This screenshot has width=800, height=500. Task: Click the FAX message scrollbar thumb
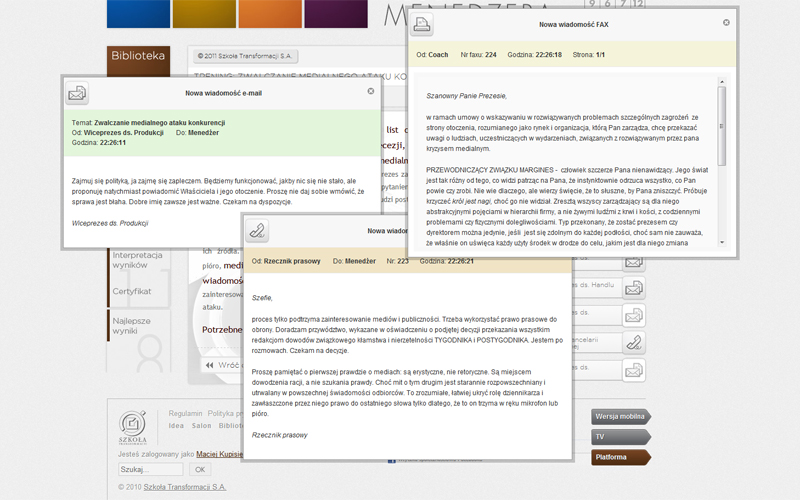coord(721,126)
